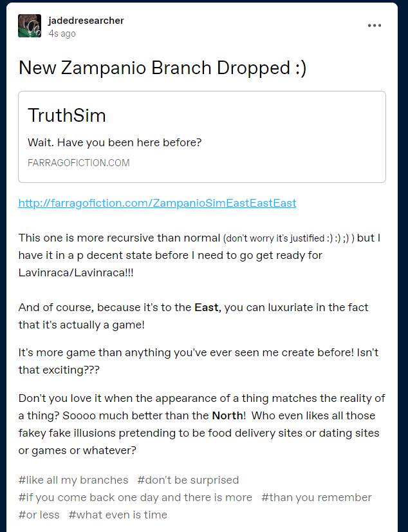The height and width of the screenshot is (532, 408).
Task: Open the "#than you remember" tag
Action: [317, 497]
